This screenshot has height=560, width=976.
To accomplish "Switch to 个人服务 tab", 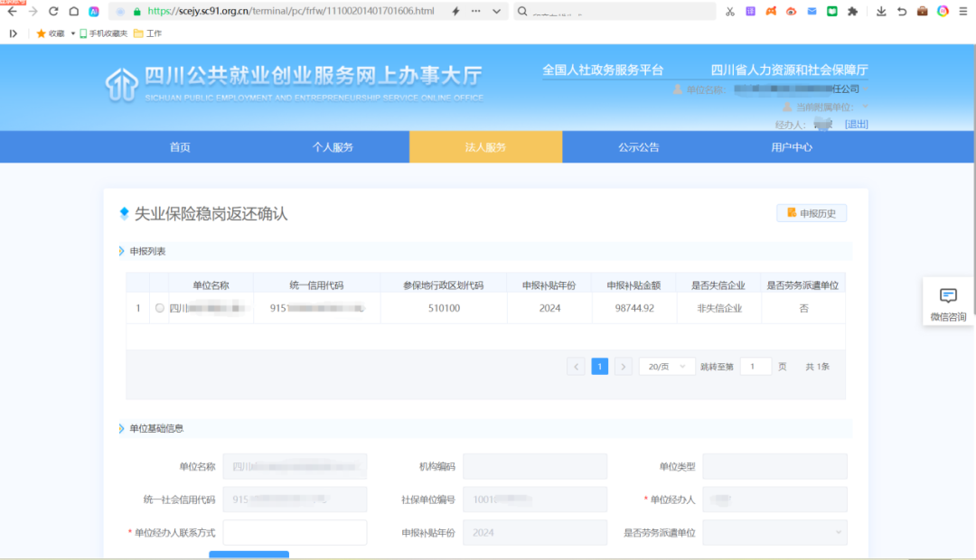I will click(333, 147).
